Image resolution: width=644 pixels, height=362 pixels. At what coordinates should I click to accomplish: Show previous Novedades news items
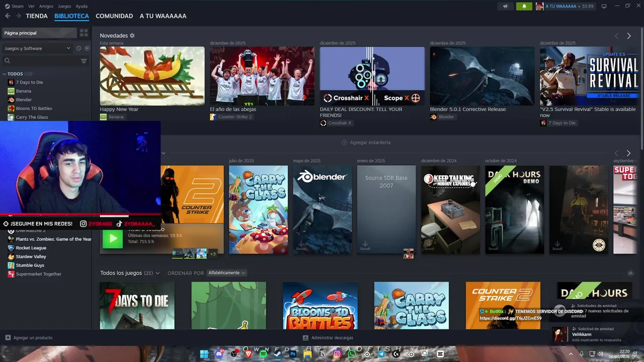pos(616,36)
